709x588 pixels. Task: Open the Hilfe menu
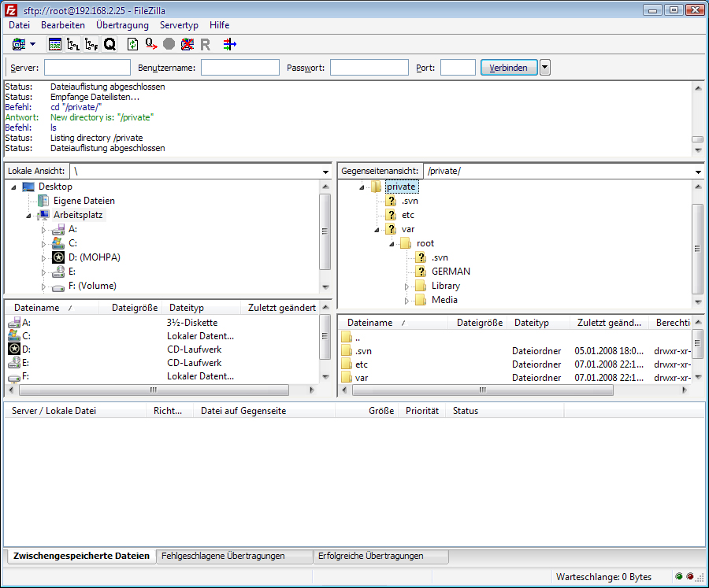219,25
